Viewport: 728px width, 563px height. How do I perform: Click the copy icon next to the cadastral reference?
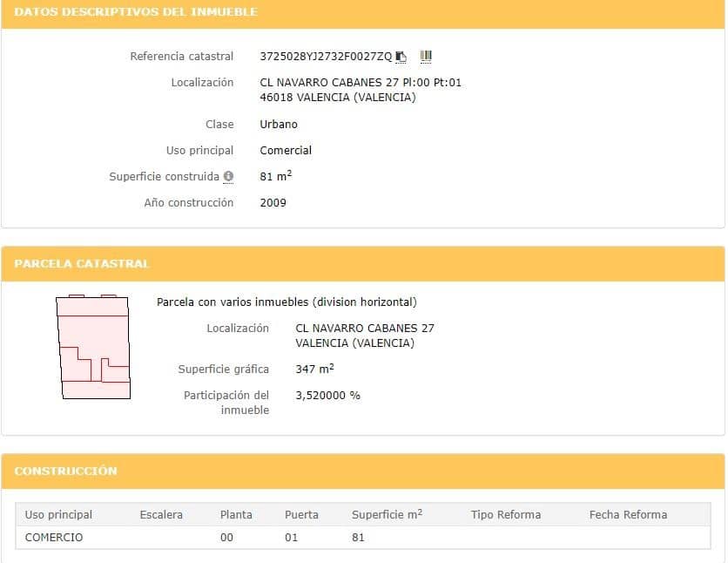tap(400, 56)
